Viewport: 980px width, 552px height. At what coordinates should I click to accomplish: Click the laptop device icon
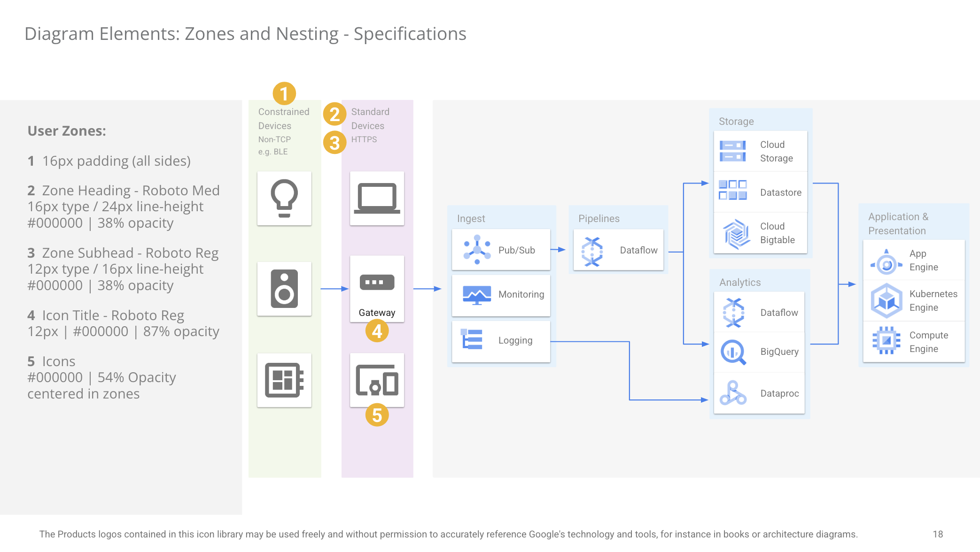click(x=377, y=198)
